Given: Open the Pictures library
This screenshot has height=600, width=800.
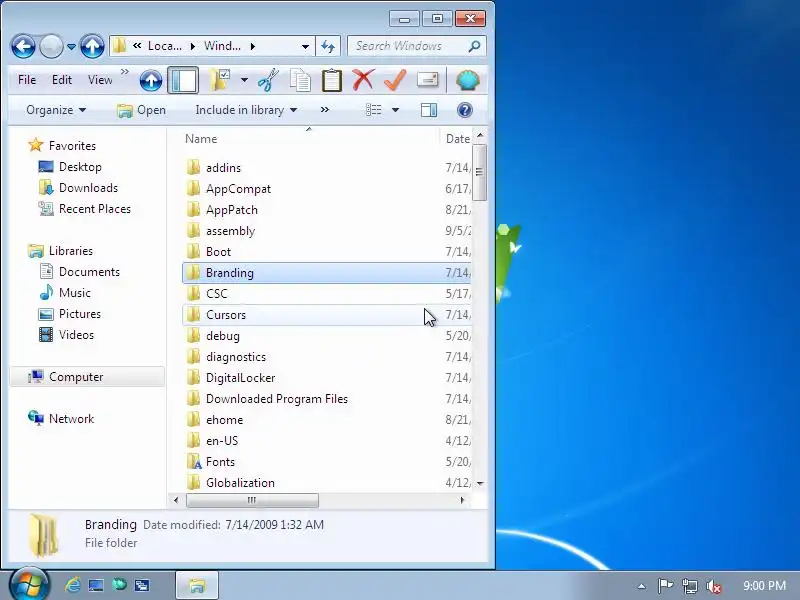Looking at the screenshot, I should pyautogui.click(x=80, y=314).
